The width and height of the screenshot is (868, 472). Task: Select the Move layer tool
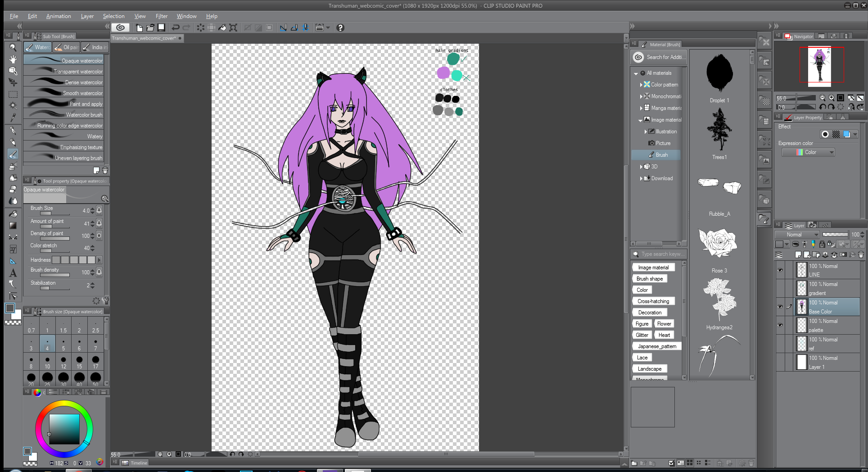pyautogui.click(x=13, y=83)
